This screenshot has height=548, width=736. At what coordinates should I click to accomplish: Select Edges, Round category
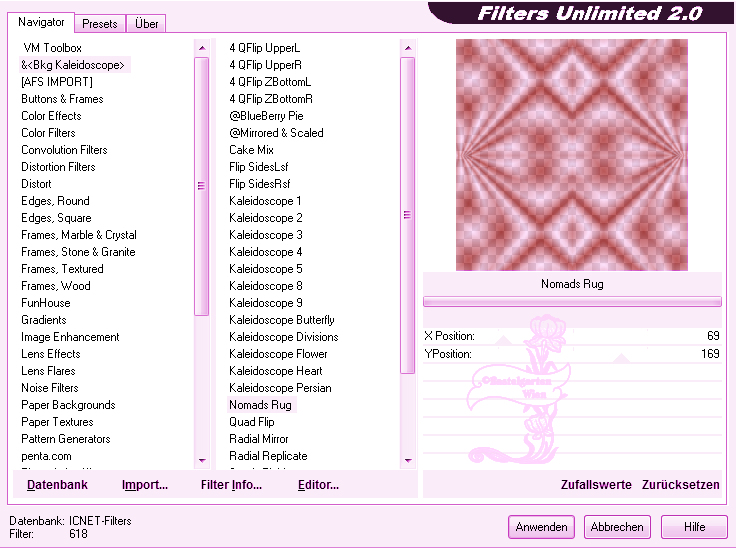point(55,201)
